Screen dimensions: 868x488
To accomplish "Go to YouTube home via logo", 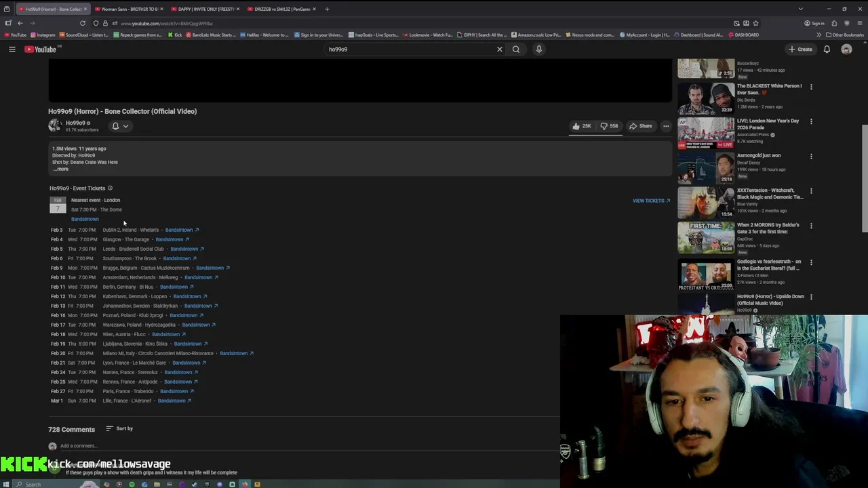I will [x=41, y=49].
